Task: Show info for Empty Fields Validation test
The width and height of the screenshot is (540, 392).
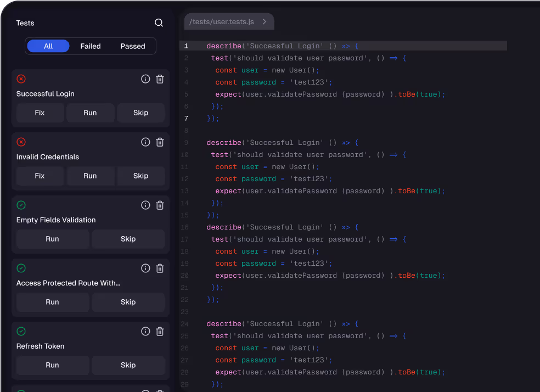Action: tap(145, 205)
